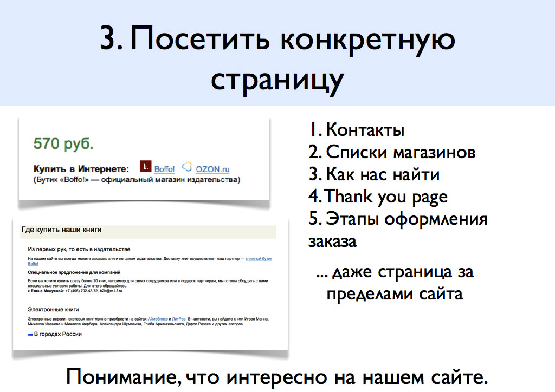The width and height of the screenshot is (555, 392).
Task: Open the OZON.ru store link
Action: [213, 169]
